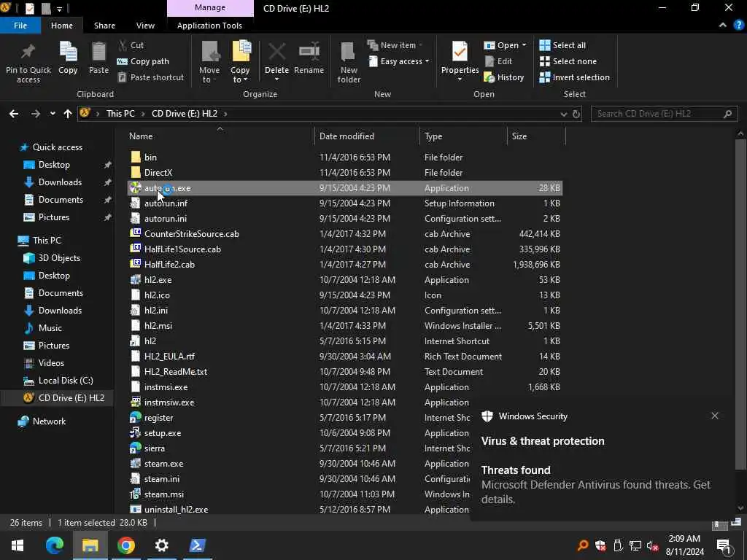Switch to the View ribbon tab

145,26
